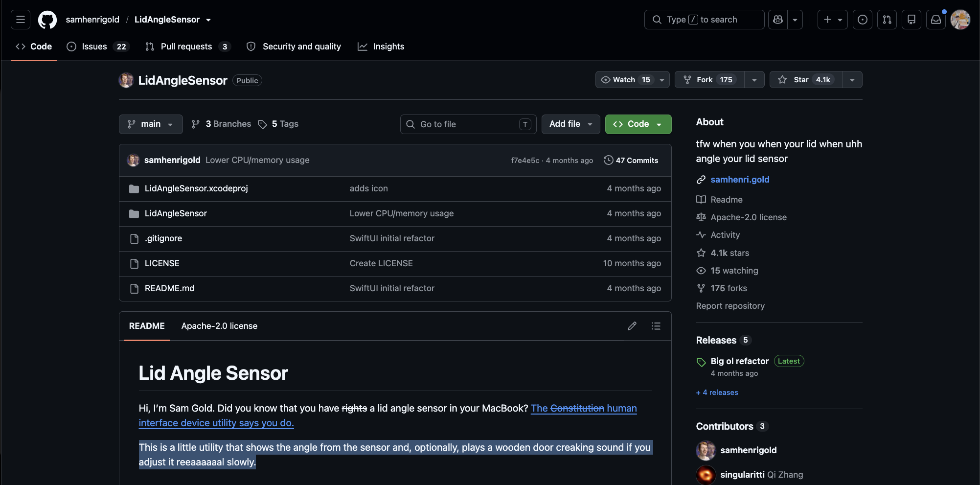980x485 pixels.
Task: Watch the repository for notifications
Action: click(632, 80)
